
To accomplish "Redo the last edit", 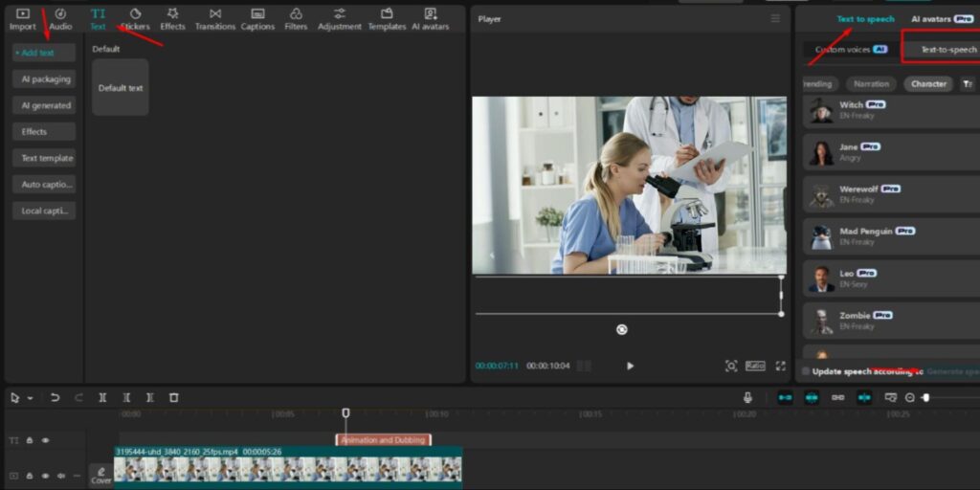I will coord(78,397).
